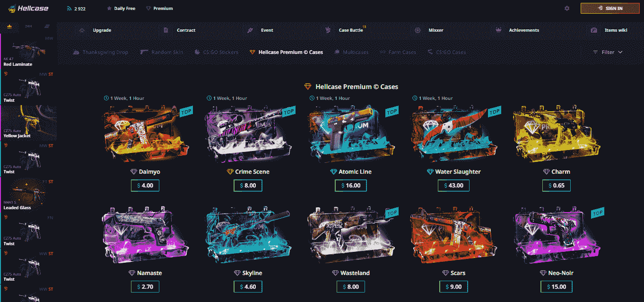This screenshot has width=644, height=302.
Task: Click the SIGN IN button
Action: 609,9
